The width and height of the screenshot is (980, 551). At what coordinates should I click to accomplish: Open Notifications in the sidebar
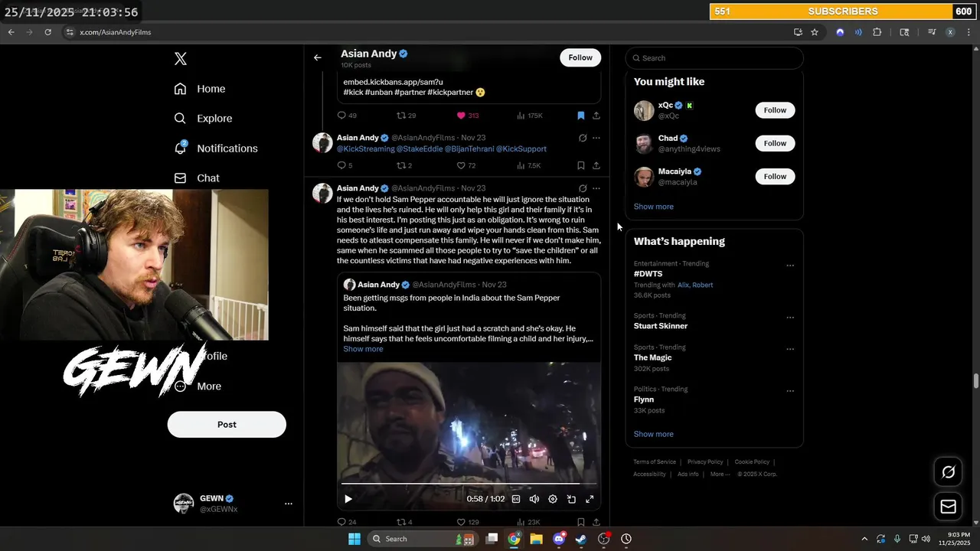(216, 148)
